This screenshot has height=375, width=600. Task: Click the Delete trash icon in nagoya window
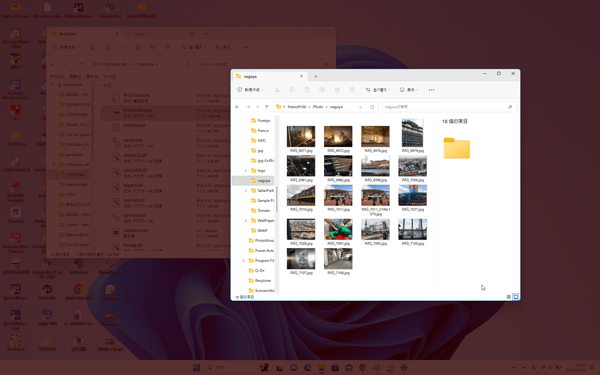[x=352, y=90]
